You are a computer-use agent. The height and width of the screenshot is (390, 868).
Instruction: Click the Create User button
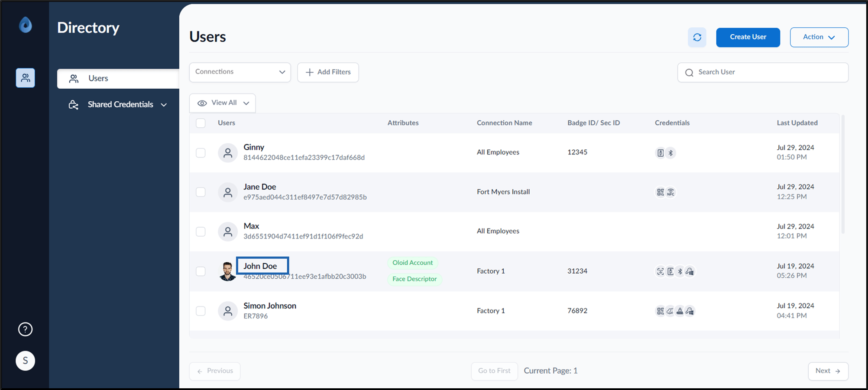click(x=748, y=37)
